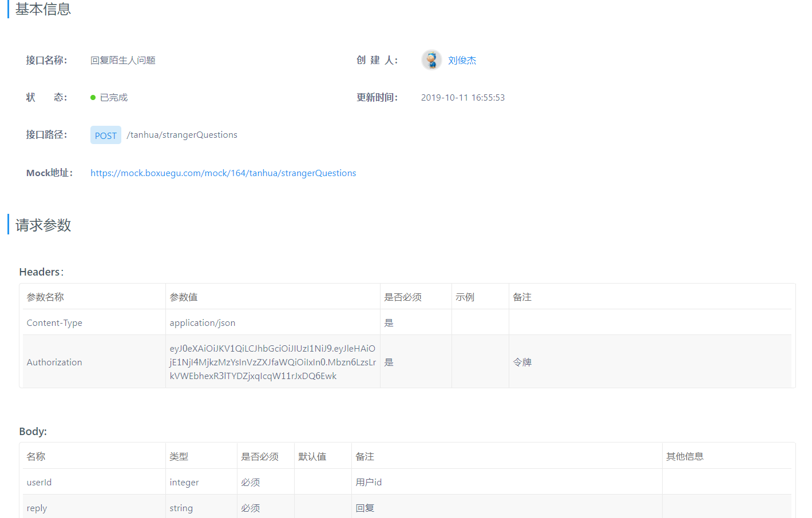Click the 状态 value 已完成
The image size is (812, 518).
(x=114, y=97)
